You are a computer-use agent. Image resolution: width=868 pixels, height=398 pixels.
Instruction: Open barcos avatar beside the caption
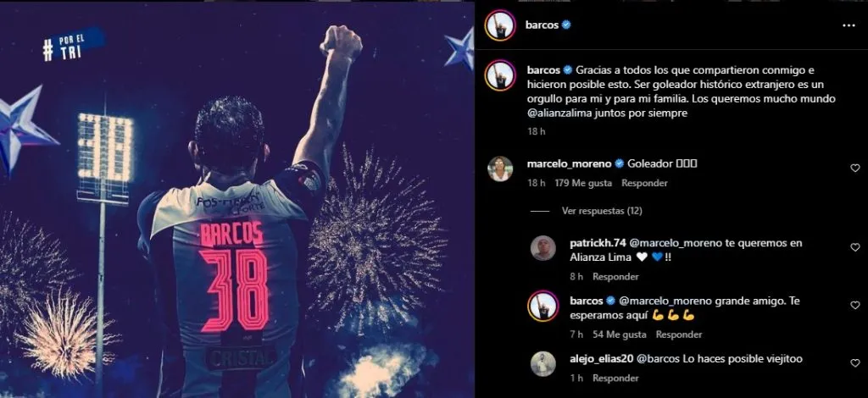pos(500,76)
